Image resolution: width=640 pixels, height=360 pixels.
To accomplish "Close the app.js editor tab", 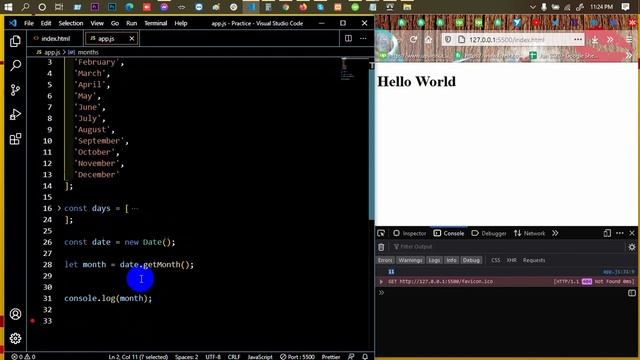I will coord(131,38).
